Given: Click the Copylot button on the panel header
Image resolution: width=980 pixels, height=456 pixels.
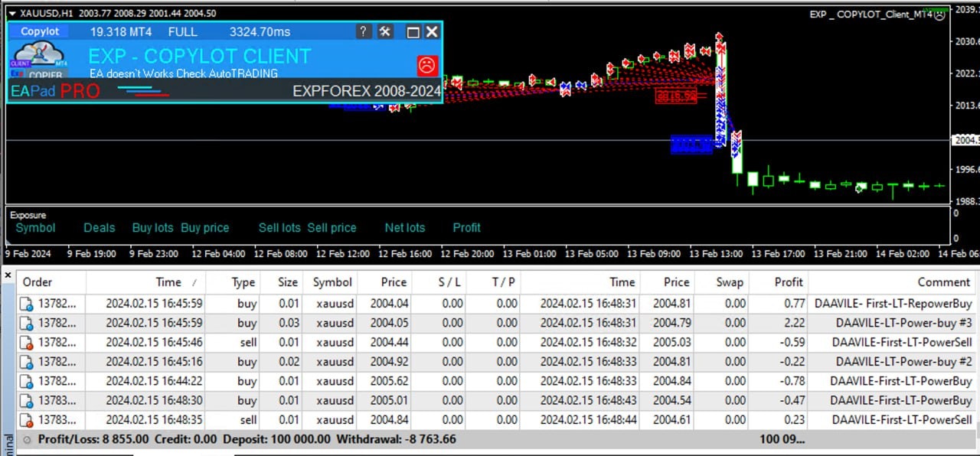Looking at the screenshot, I should pos(39,31).
